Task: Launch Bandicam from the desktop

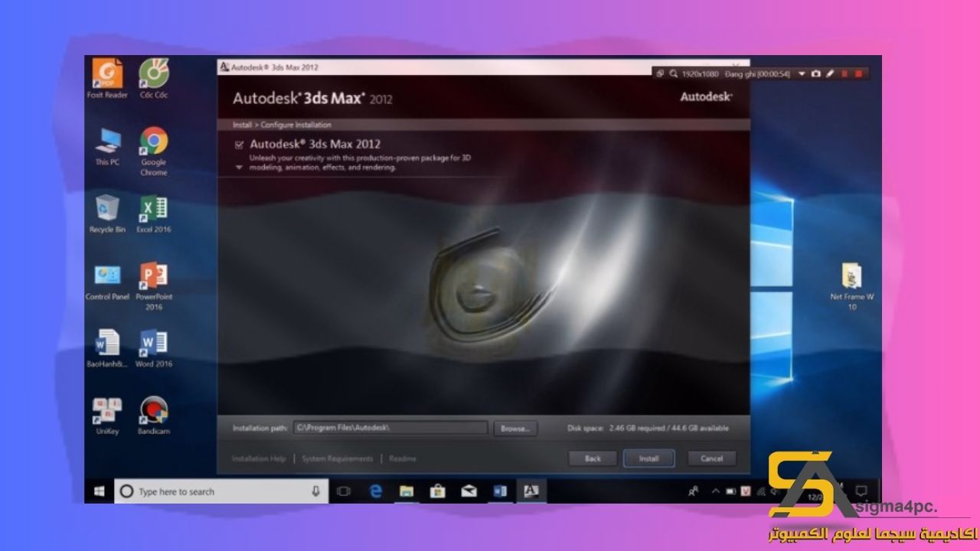Action: 153,416
